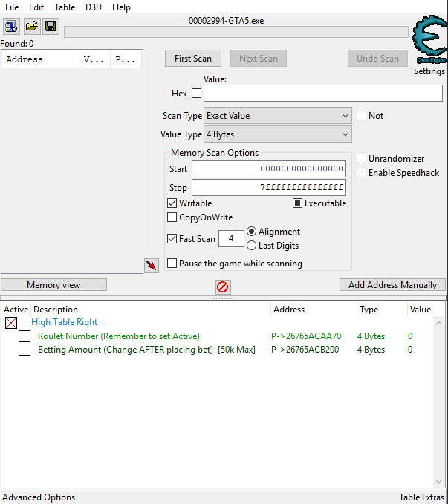Open the Memory view button
The width and height of the screenshot is (448, 504).
click(53, 285)
